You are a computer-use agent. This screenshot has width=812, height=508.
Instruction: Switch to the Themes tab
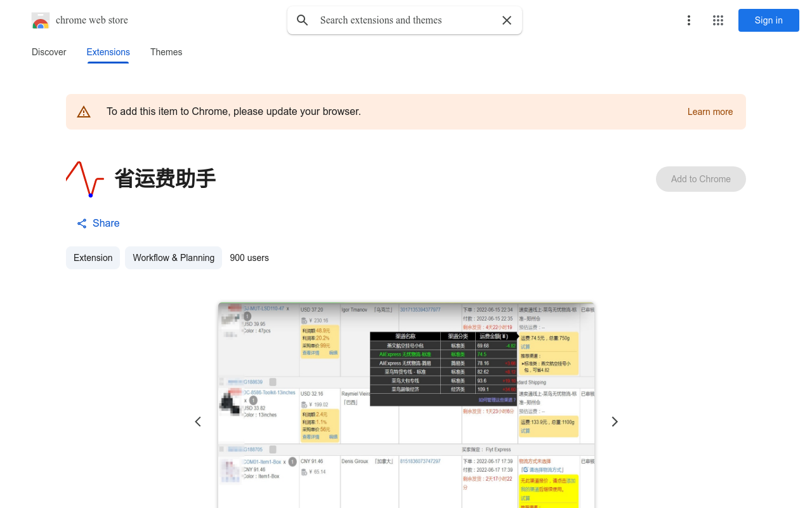point(166,52)
